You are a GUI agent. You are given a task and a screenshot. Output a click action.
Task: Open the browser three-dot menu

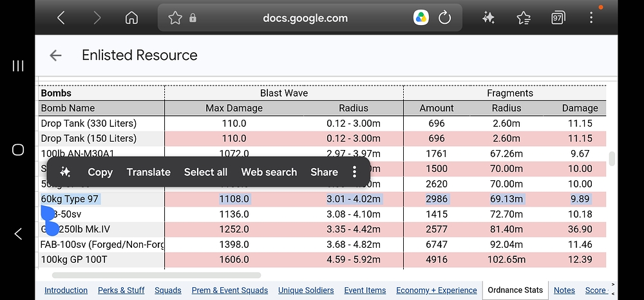tap(591, 17)
